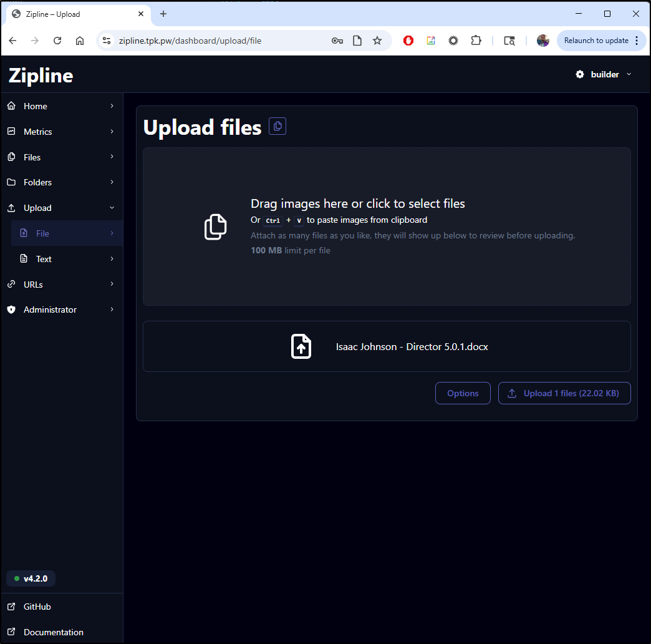This screenshot has width=651, height=644.
Task: Click the GitHub external link icon
Action: (12, 607)
